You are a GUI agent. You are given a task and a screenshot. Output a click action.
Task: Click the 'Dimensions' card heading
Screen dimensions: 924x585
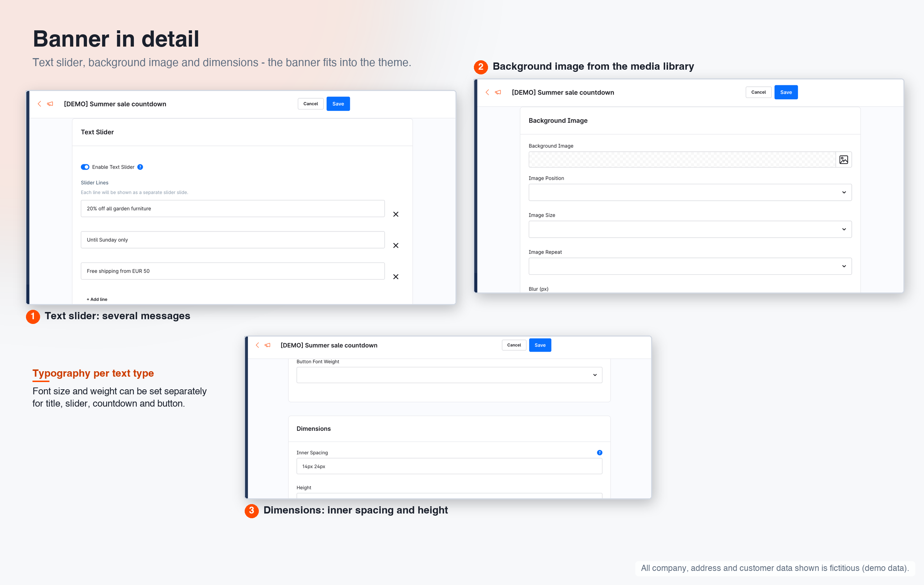[314, 429]
